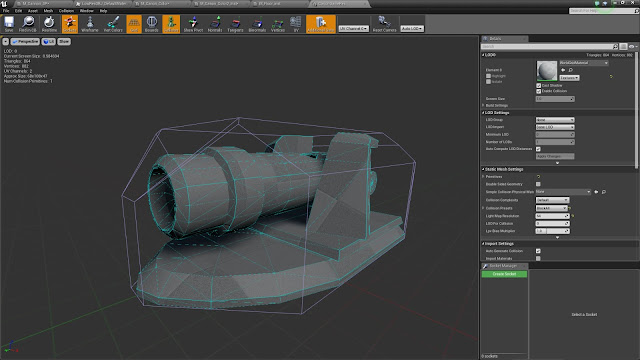Viewport: 640px width, 360px height.
Task: Open the Auto LOD dropdown
Action: (411, 29)
